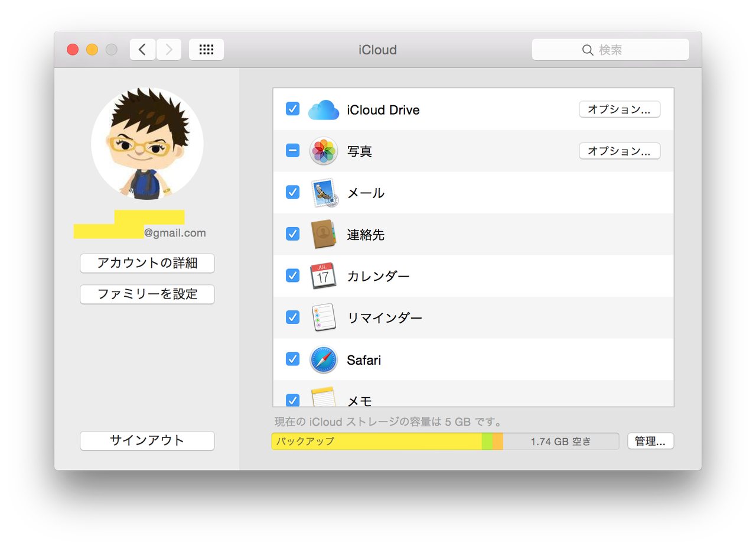Image resolution: width=756 pixels, height=548 pixels.
Task: Click the Notes notepad icon
Action: pos(324,397)
